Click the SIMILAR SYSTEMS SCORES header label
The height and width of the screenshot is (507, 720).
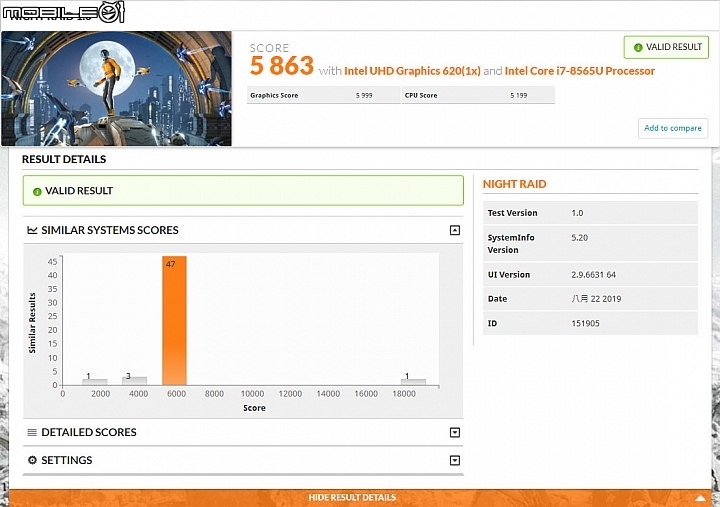[x=110, y=230]
